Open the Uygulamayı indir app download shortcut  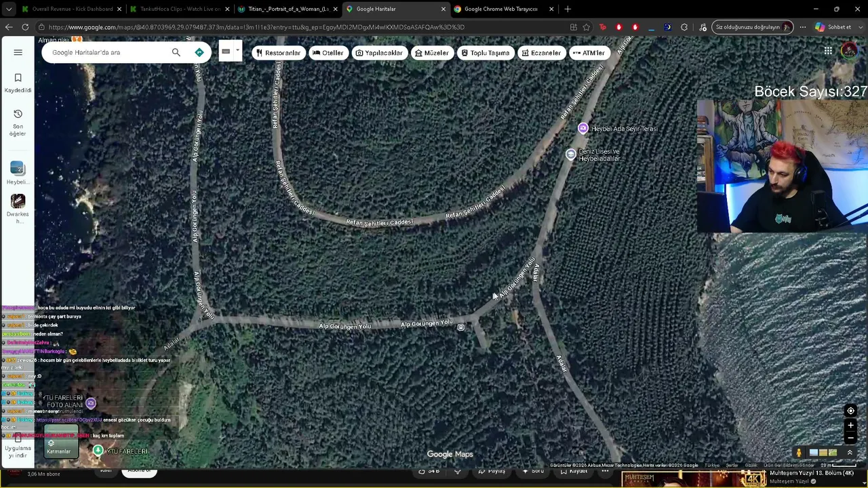(18, 447)
